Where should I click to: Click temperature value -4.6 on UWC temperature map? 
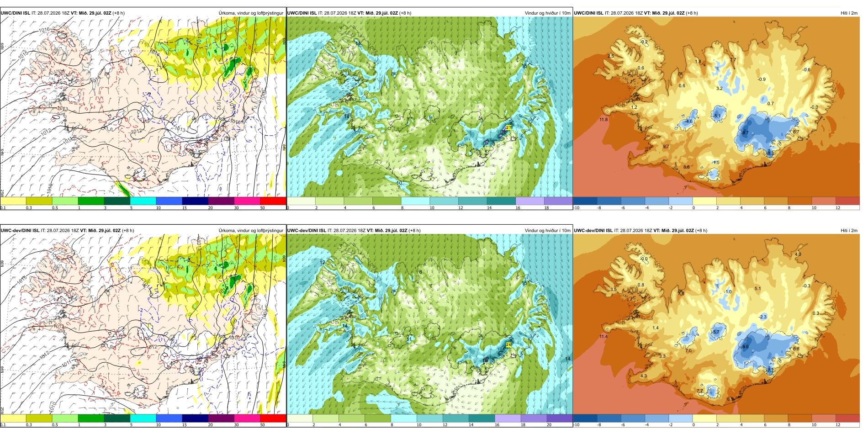[688, 122]
